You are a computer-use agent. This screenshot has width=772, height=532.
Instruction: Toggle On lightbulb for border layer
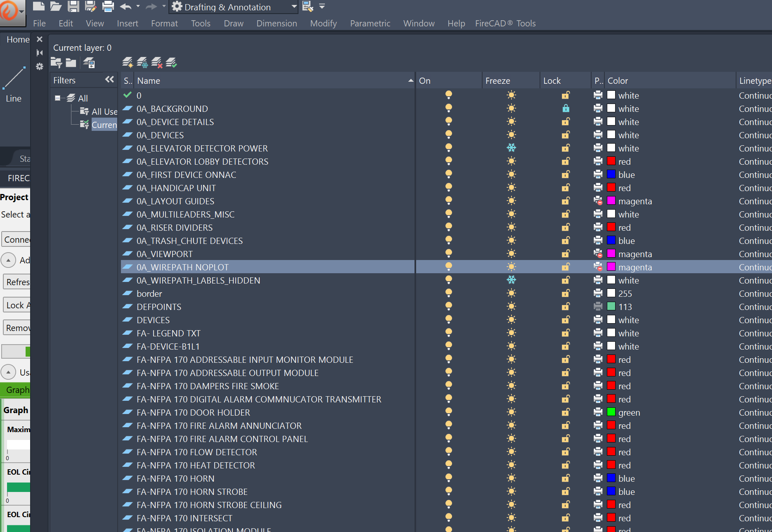click(449, 293)
